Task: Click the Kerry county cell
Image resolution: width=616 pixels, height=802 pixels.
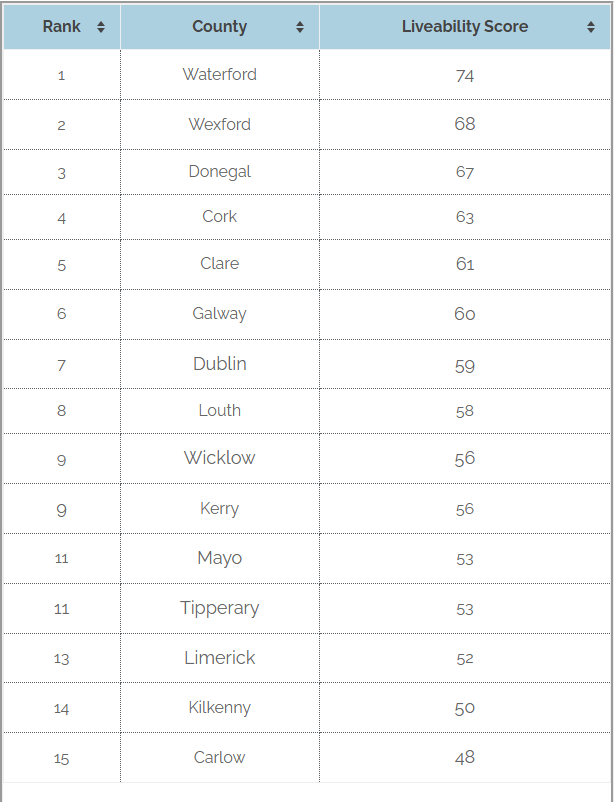Action: (x=220, y=509)
